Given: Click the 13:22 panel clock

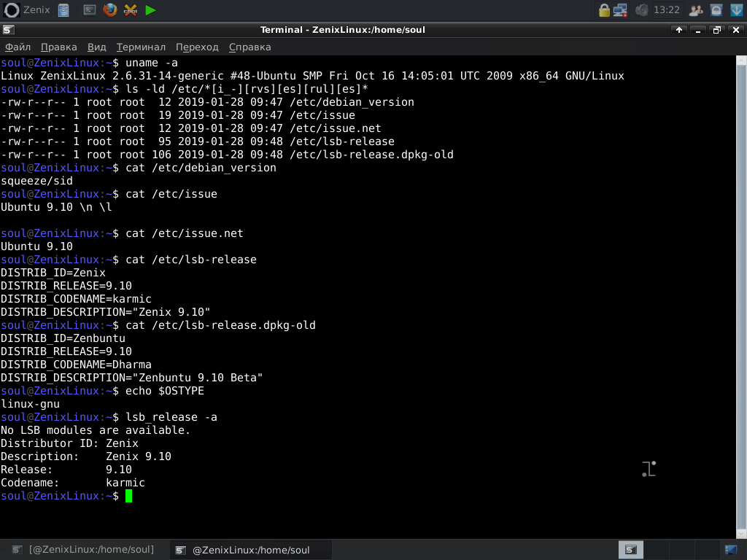Looking at the screenshot, I should tap(667, 10).
